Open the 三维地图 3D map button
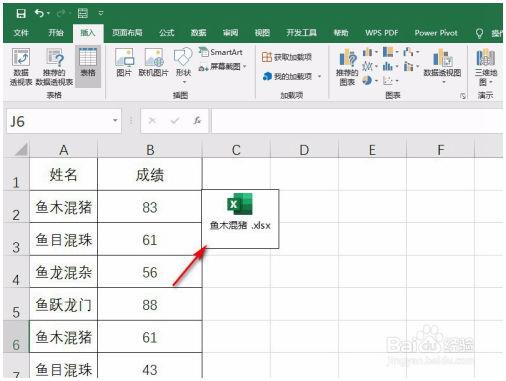This screenshot has width=506, height=381. tap(486, 67)
